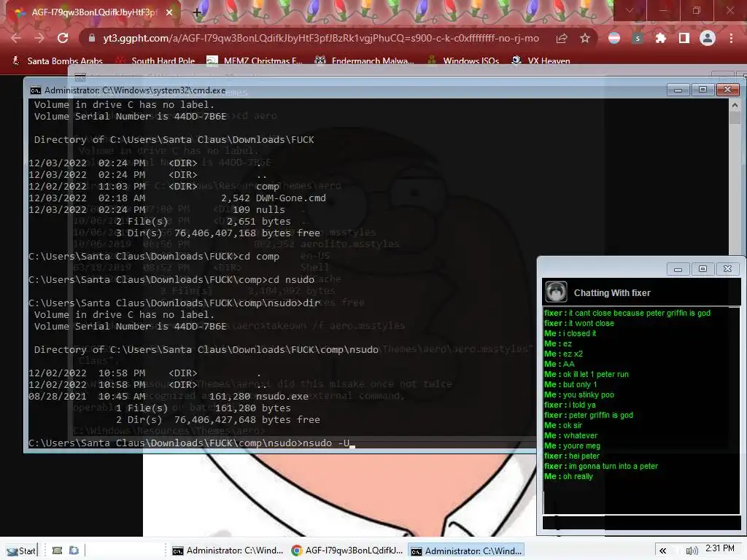Click second quick launch icon on taskbar

(74, 551)
